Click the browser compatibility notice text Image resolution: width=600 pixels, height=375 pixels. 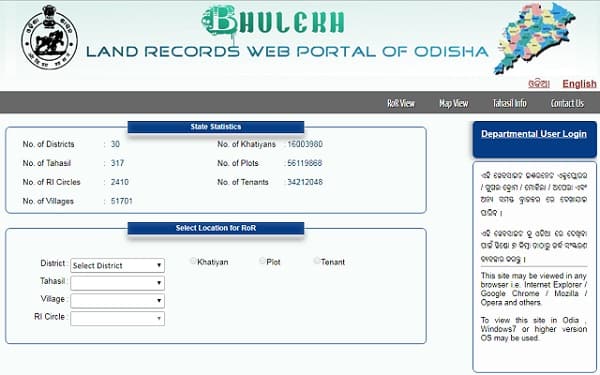click(534, 289)
